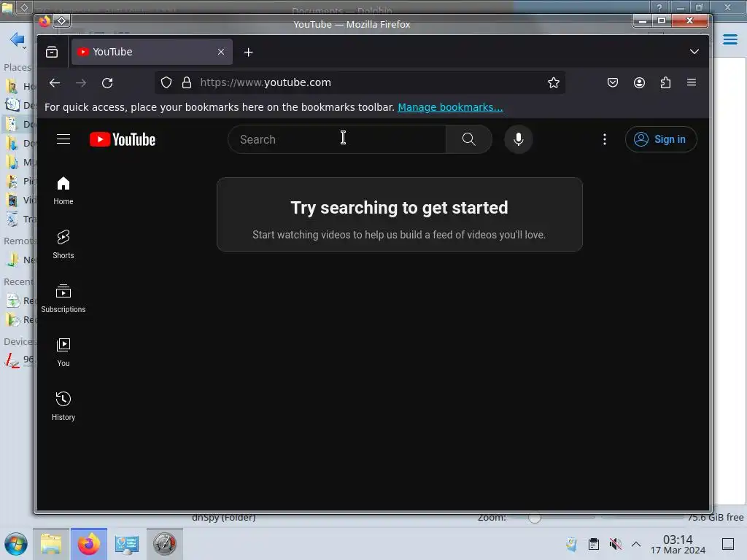Click the Firefox URL address bar
747x560 pixels.
(360, 83)
